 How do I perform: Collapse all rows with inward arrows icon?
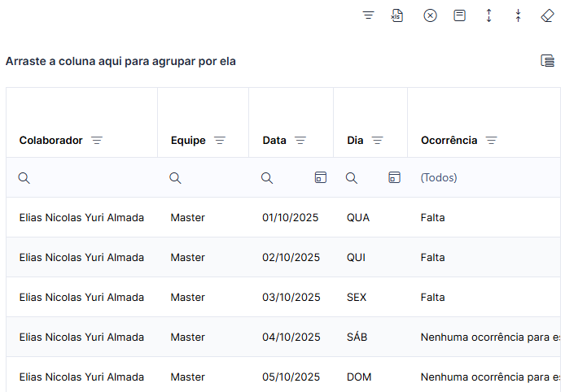point(518,15)
